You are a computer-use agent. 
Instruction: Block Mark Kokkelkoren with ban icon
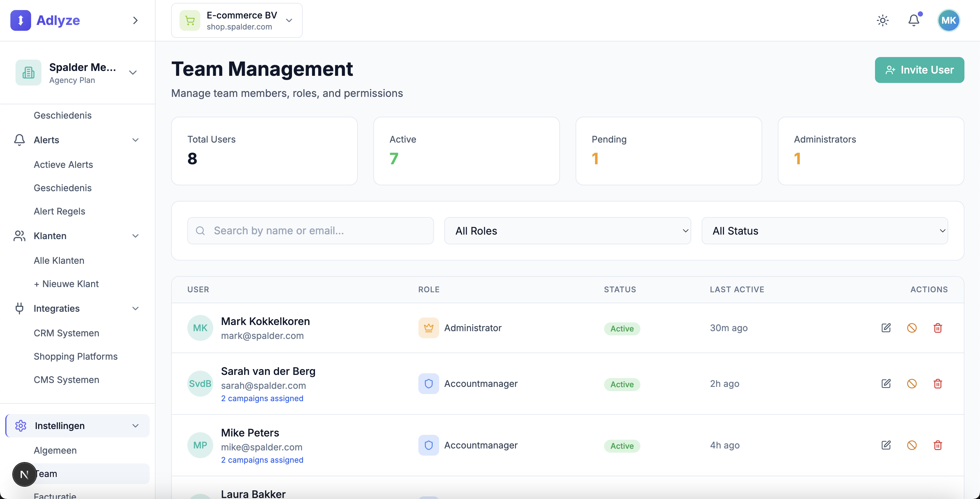pyautogui.click(x=912, y=328)
